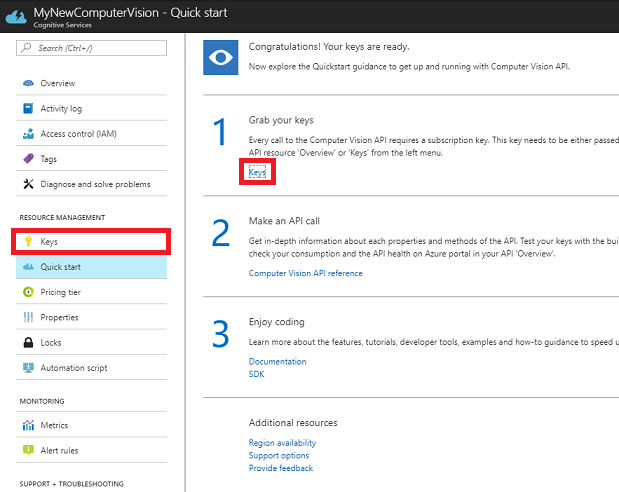Click the Provide feedback link
Screen dimensions: 619x492
pos(280,468)
